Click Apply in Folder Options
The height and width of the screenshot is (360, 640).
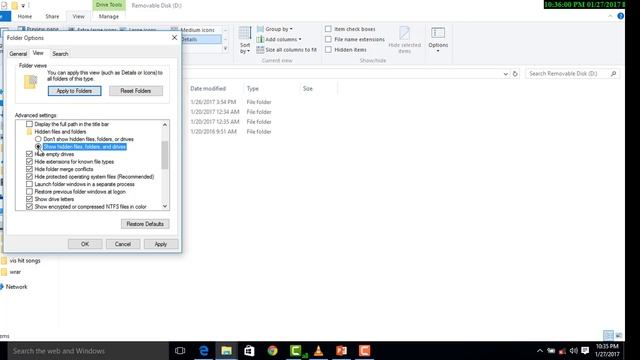coord(160,244)
